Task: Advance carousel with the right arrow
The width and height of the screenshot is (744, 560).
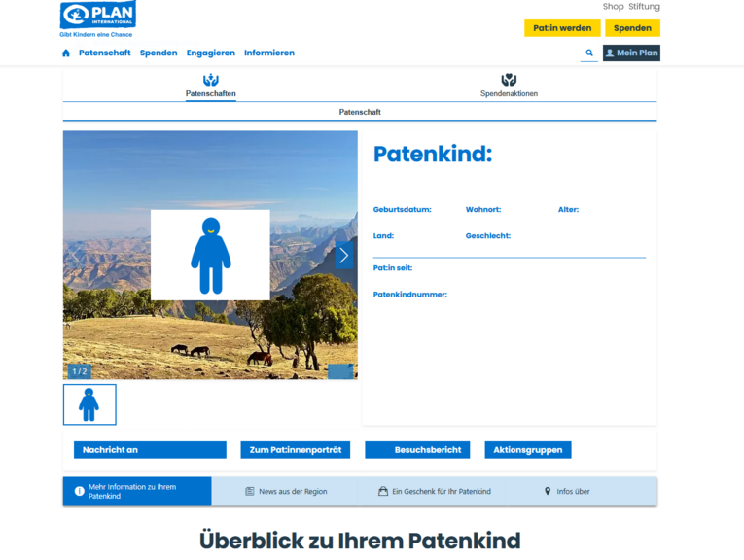Action: (343, 255)
